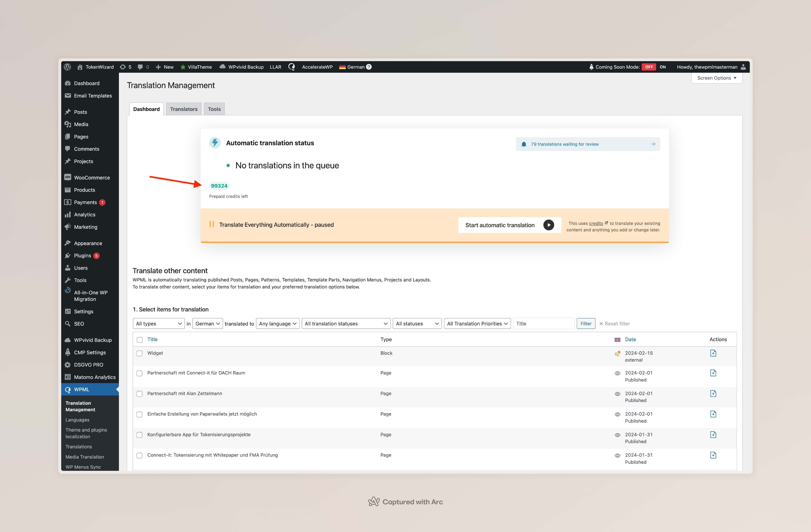This screenshot has width=811, height=532.
Task: Switch to the Translators tab
Action: pyautogui.click(x=184, y=109)
